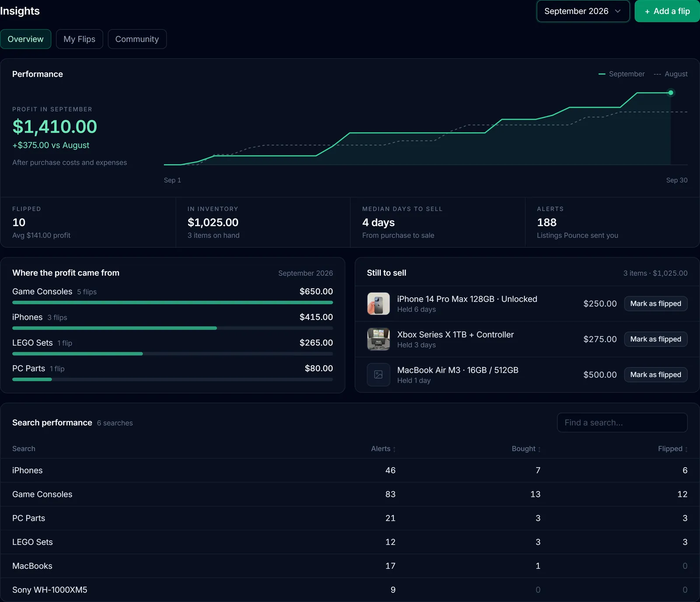Click the chart's latest data point marker
Image resolution: width=700 pixels, height=602 pixels.
click(x=671, y=93)
